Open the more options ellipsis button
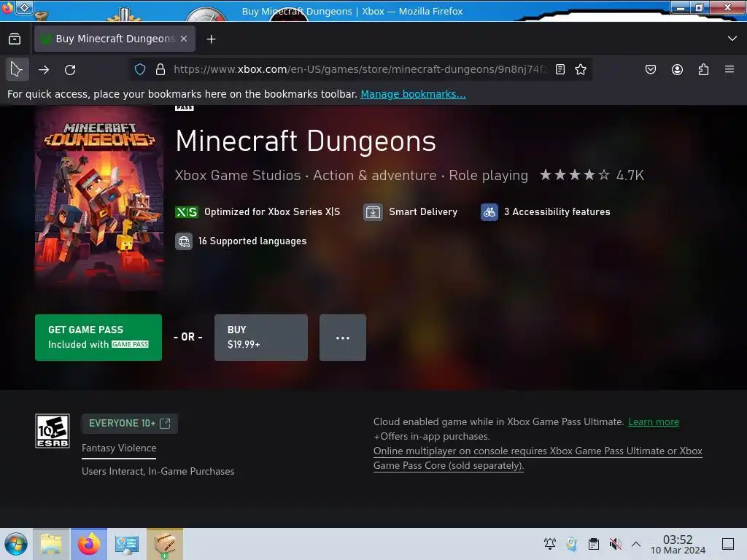 coord(343,337)
